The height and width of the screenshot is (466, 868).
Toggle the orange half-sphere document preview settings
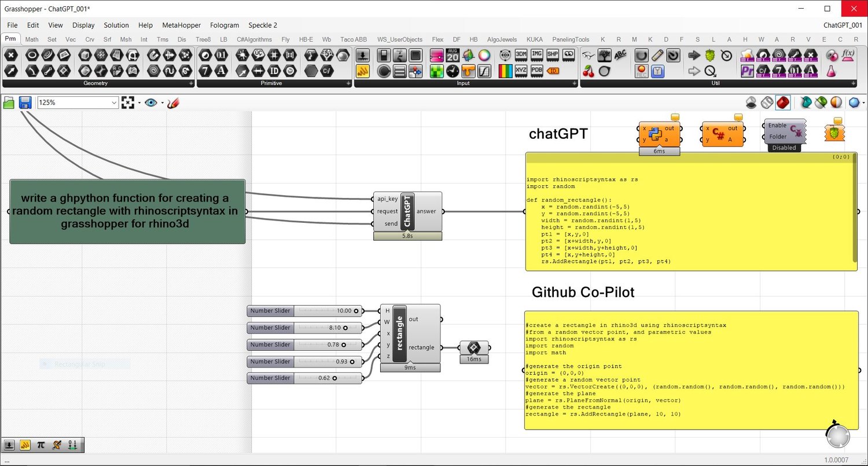tap(836, 102)
